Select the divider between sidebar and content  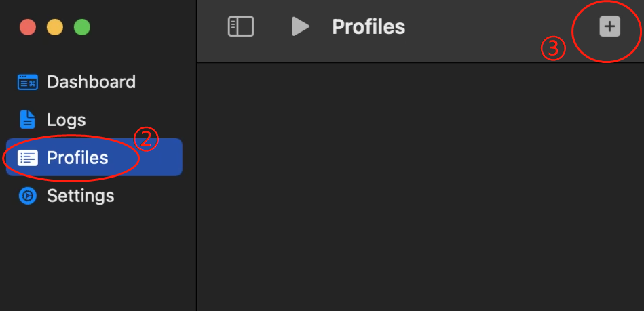(197, 156)
